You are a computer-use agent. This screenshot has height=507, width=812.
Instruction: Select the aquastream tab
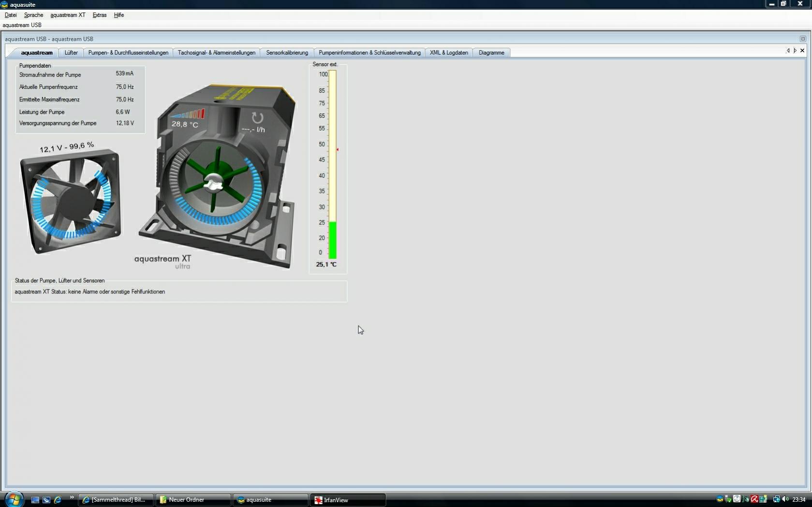(x=36, y=53)
